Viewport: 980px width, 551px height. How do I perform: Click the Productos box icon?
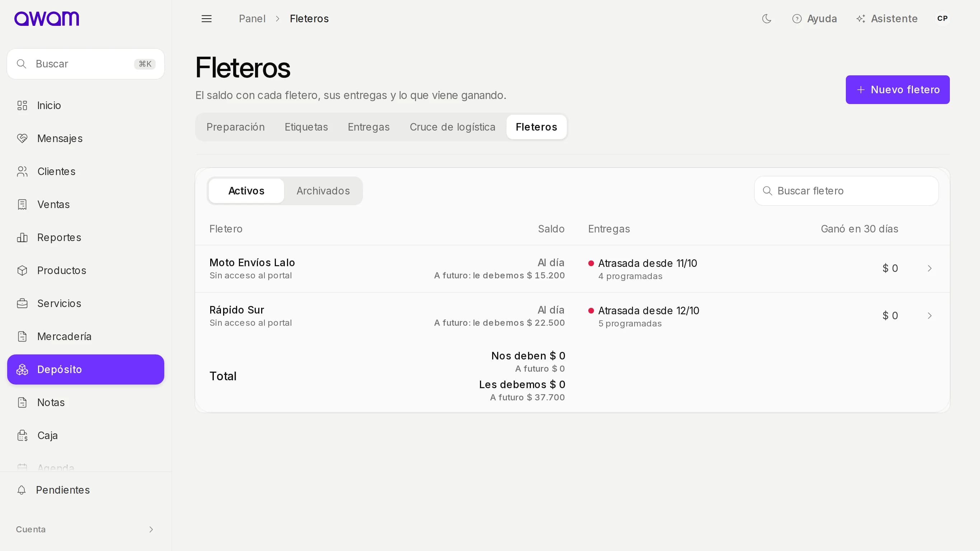(22, 270)
